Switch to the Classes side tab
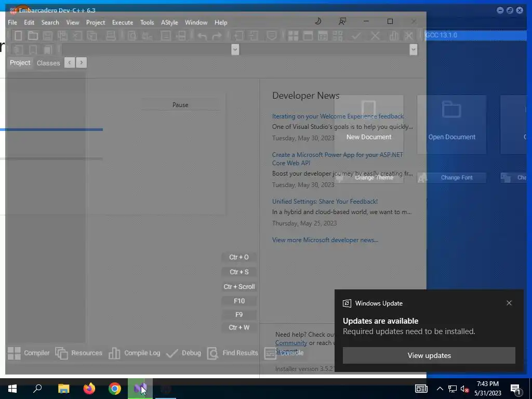The image size is (532, 399). (x=48, y=63)
